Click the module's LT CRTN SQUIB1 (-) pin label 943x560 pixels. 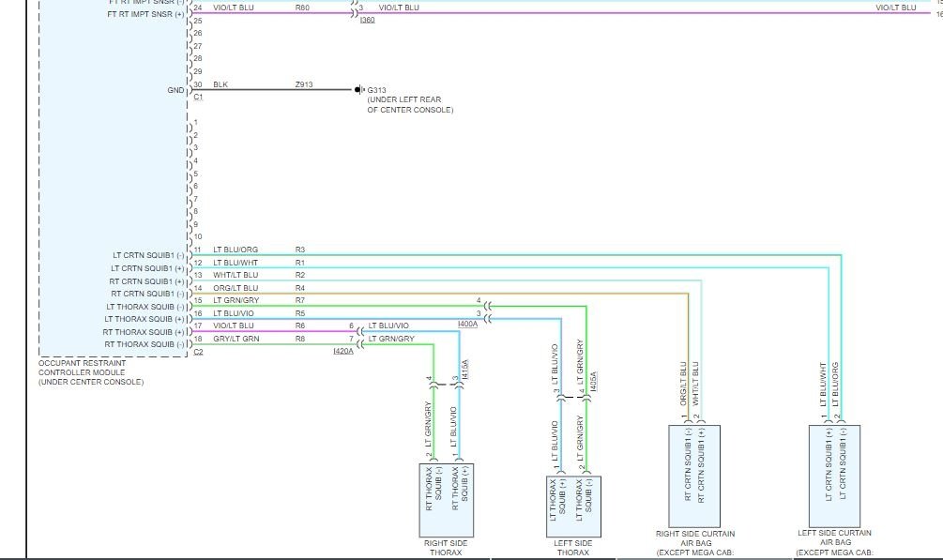[x=148, y=256]
